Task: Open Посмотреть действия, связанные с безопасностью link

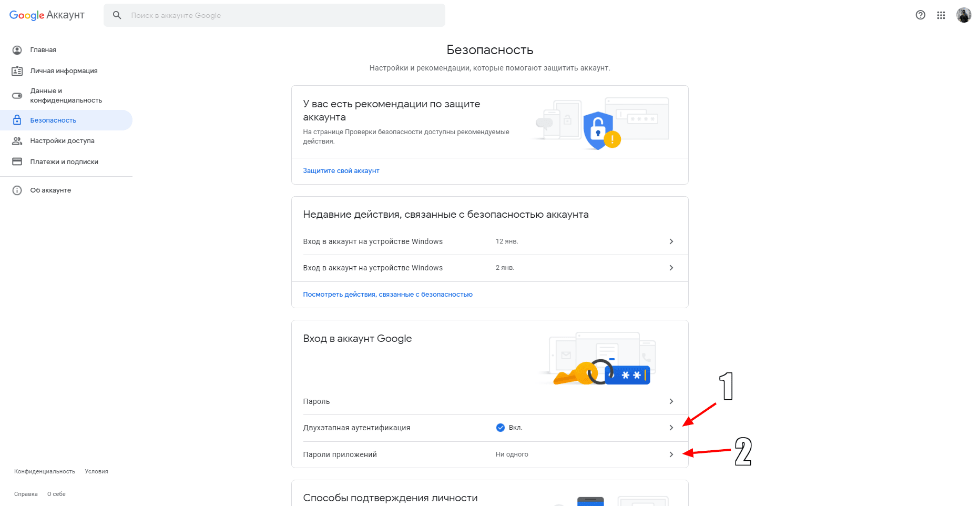Action: pos(387,295)
